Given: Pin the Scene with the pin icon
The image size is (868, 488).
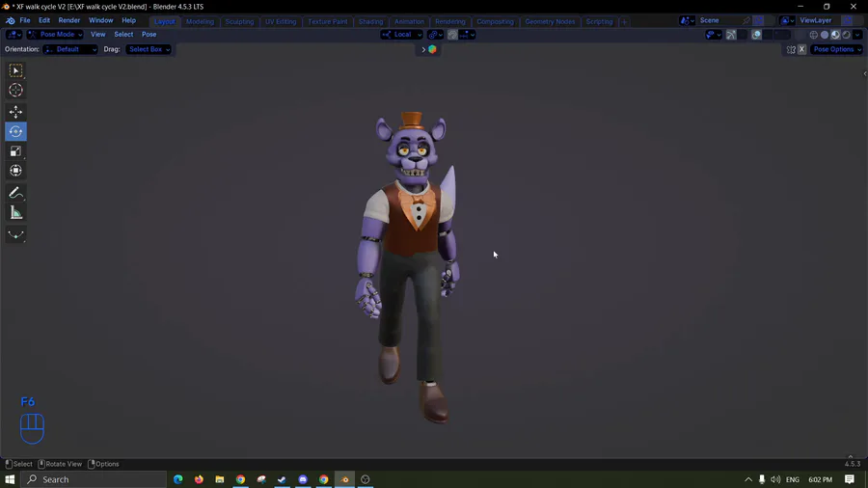Looking at the screenshot, I should pyautogui.click(x=746, y=20).
